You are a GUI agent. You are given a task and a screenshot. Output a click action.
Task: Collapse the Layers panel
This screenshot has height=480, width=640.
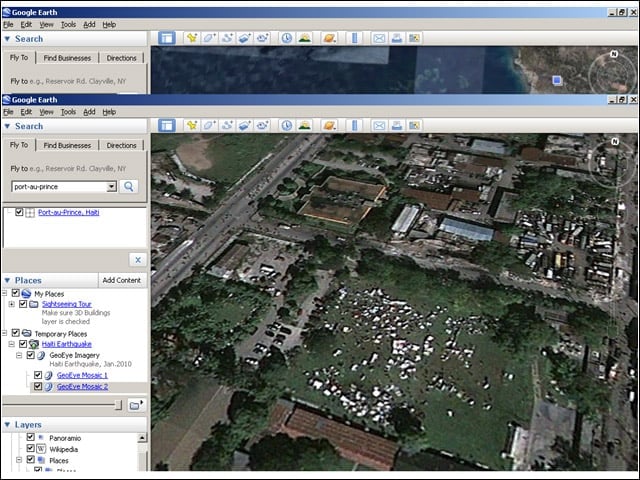tap(7, 425)
